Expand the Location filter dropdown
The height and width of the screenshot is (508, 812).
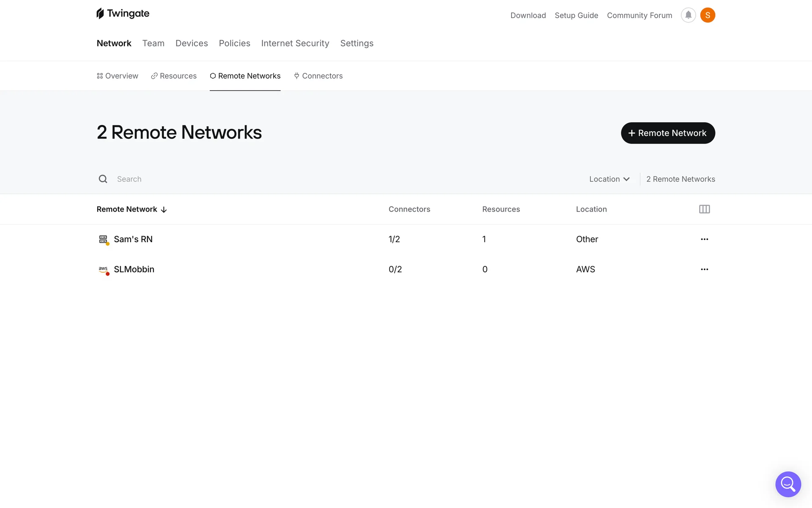[x=609, y=179]
